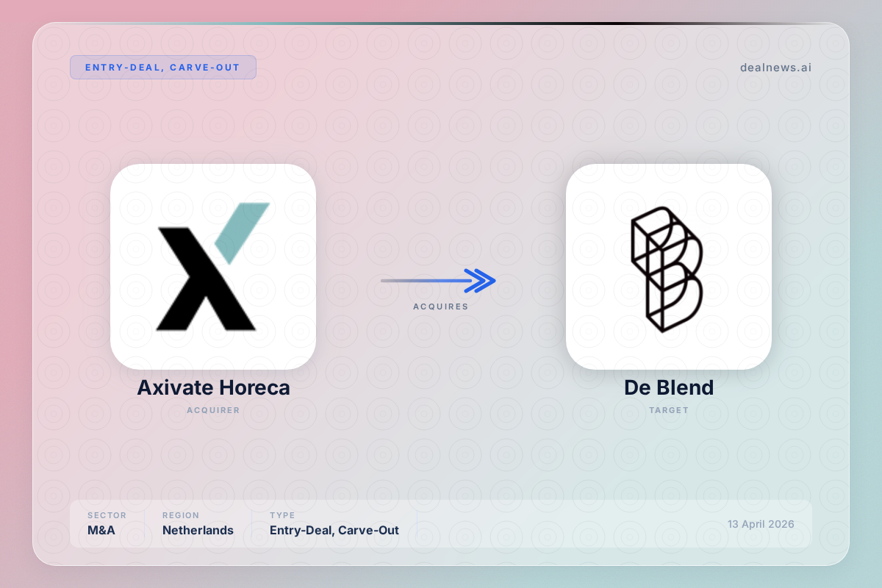Click the TYPE heading in footer
882x588 pixels.
coord(282,515)
